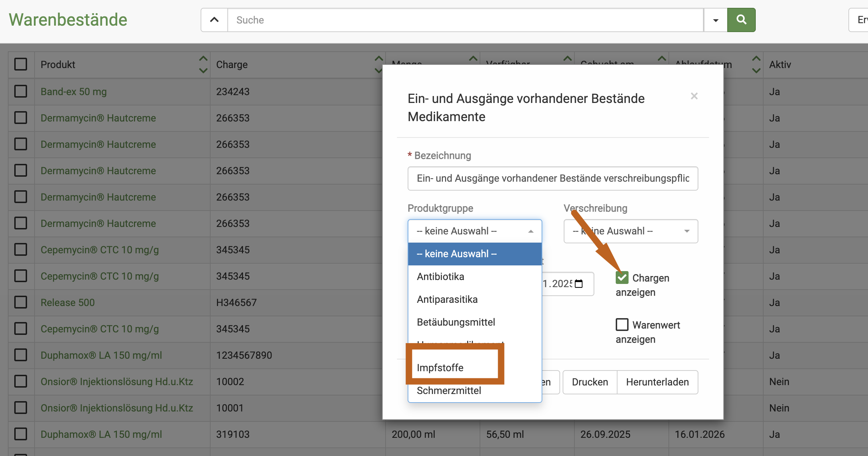Screen dimensions: 868x456
Task: Enable the Warenwert anzeigen checkbox
Action: pos(622,325)
